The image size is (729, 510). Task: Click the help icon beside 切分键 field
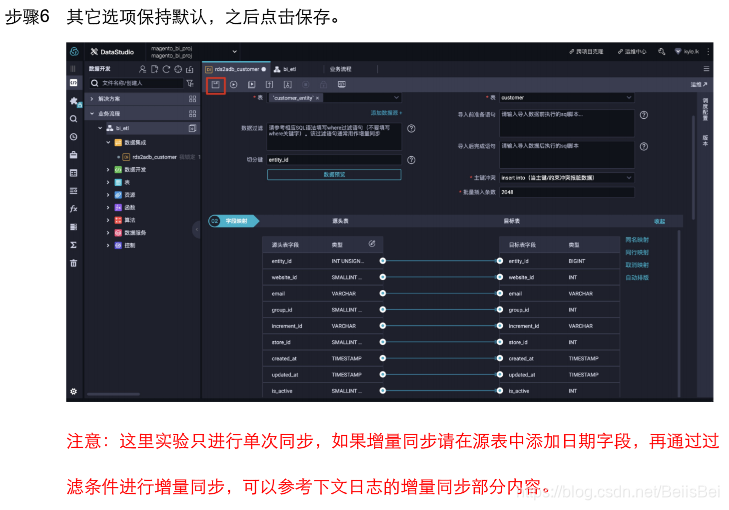coord(411,160)
